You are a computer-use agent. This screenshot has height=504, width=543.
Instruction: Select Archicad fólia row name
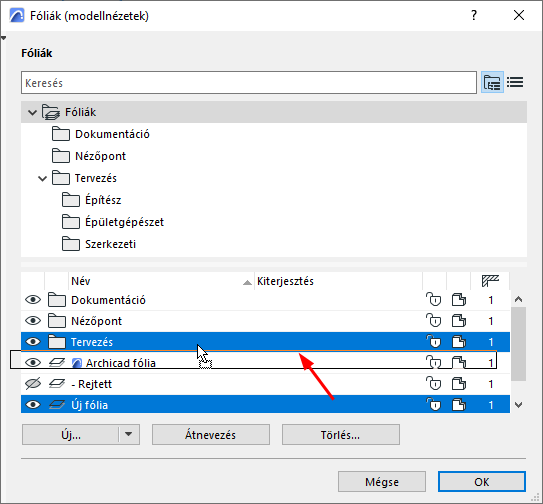point(121,363)
